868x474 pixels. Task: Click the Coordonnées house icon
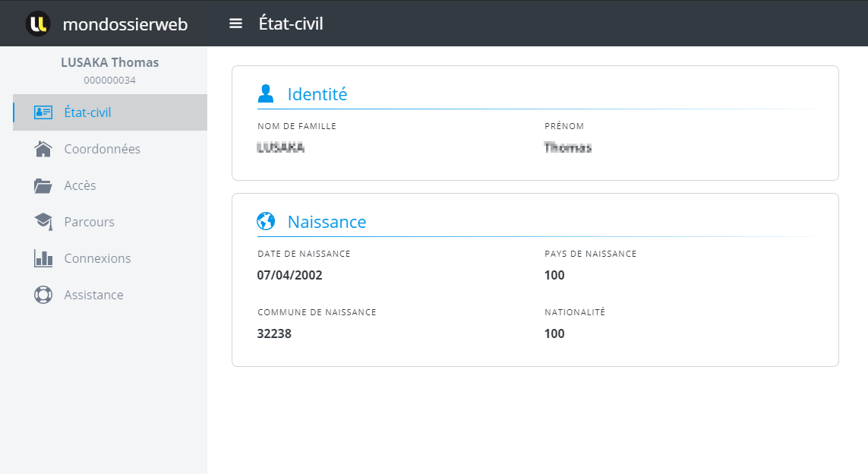tap(43, 149)
